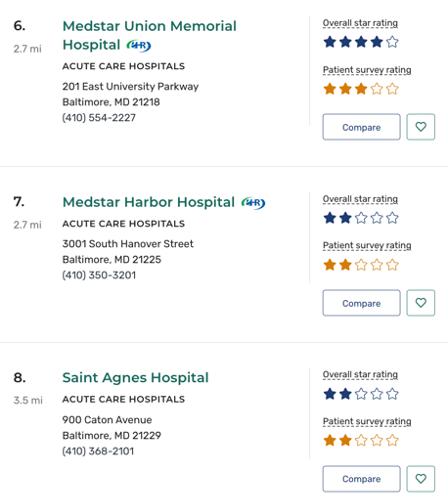This screenshot has width=448, height=503.
Task: Compare Medstar Harbor Hospital
Action: 361,303
